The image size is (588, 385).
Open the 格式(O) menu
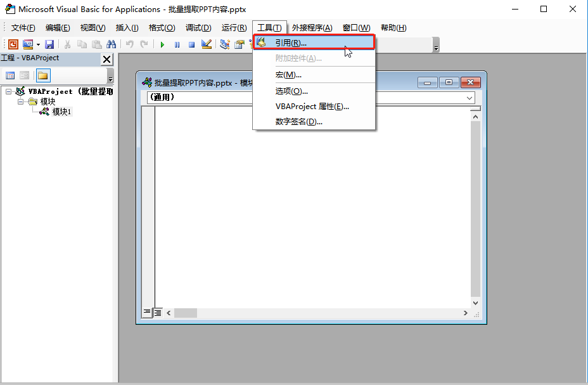coord(162,28)
